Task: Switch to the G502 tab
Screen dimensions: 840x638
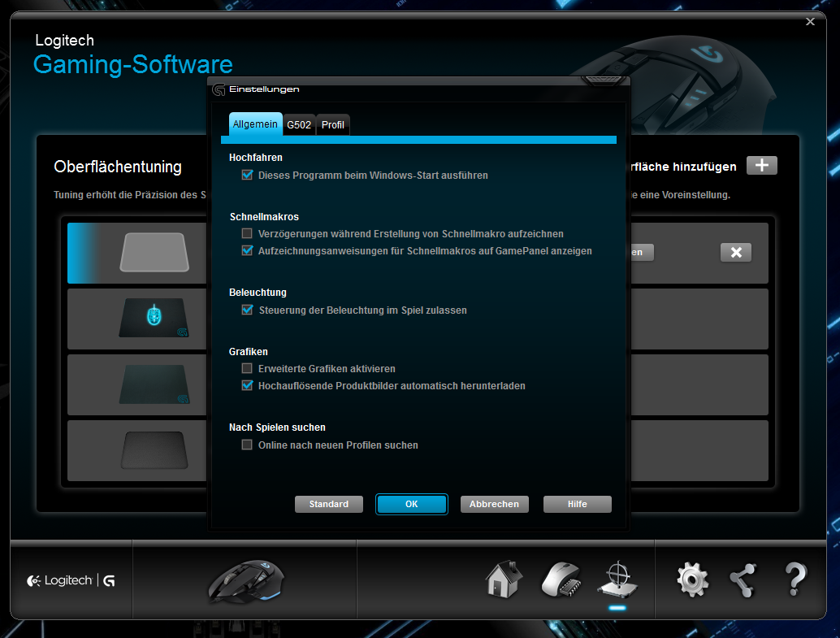Action: point(299,125)
